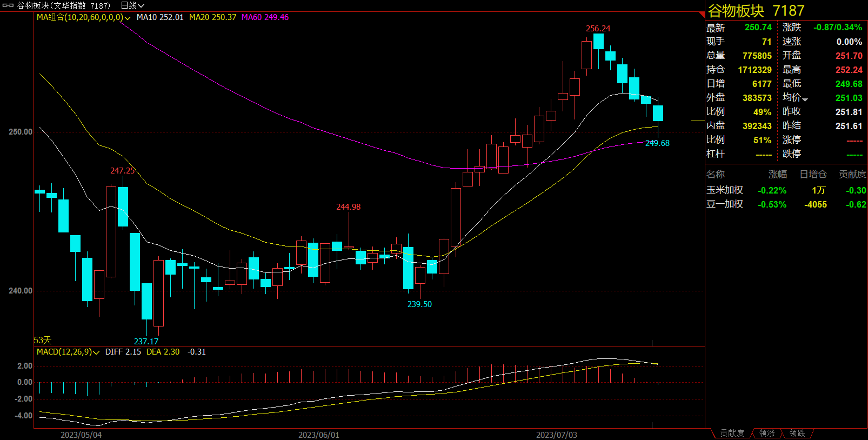Click the 最新 value 250.74
Image resolution: width=868 pixels, height=440 pixels.
point(758,28)
